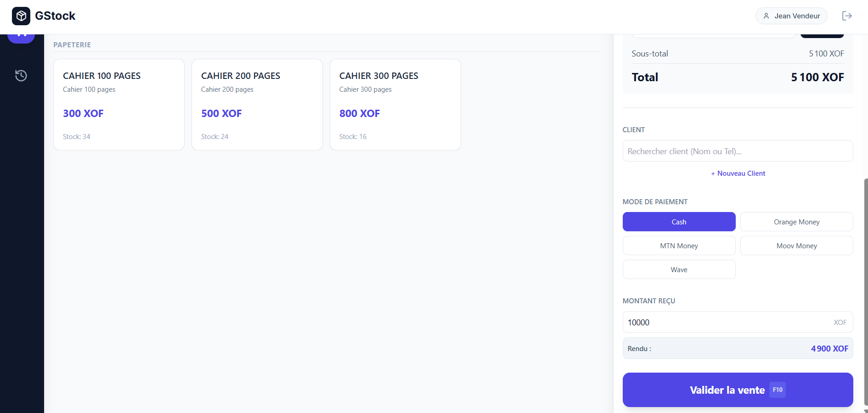This screenshot has height=413, width=868.
Task: Click Valider la vente button
Action: click(738, 390)
